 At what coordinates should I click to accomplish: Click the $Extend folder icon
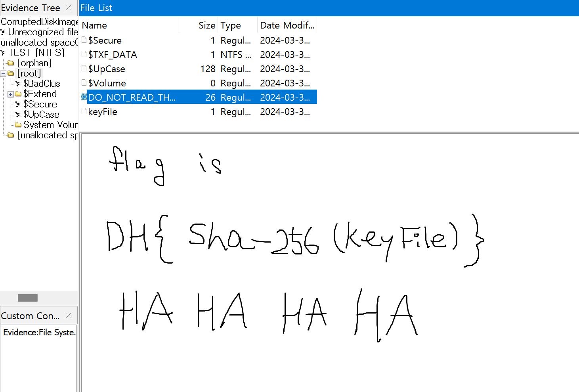[18, 94]
